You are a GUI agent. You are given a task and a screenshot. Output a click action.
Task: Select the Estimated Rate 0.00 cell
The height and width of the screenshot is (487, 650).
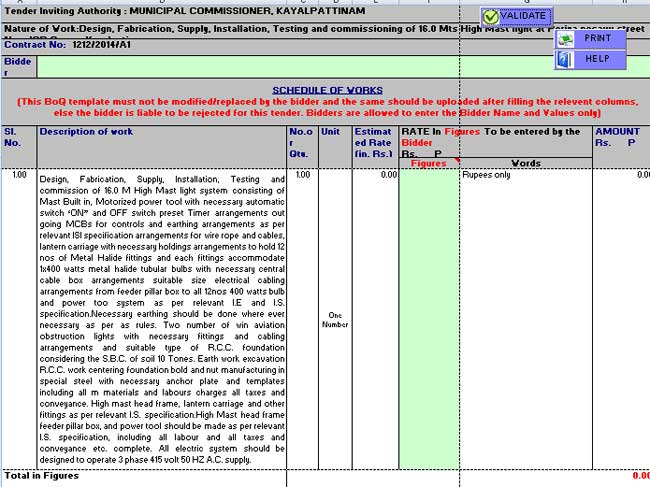tap(375, 319)
